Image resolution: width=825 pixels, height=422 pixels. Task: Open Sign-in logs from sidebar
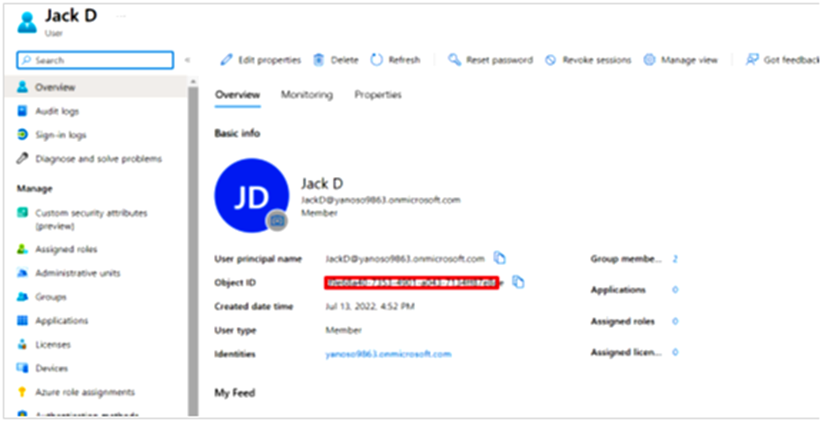[x=61, y=135]
